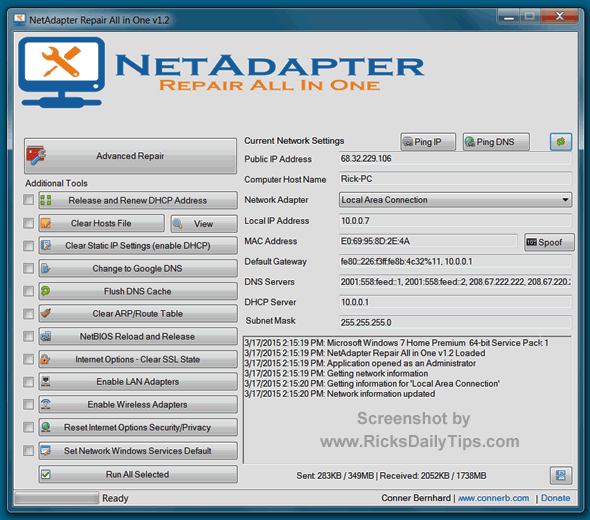The image size is (590, 520).
Task: Refresh network settings with the green arrows icon
Action: 561,142
